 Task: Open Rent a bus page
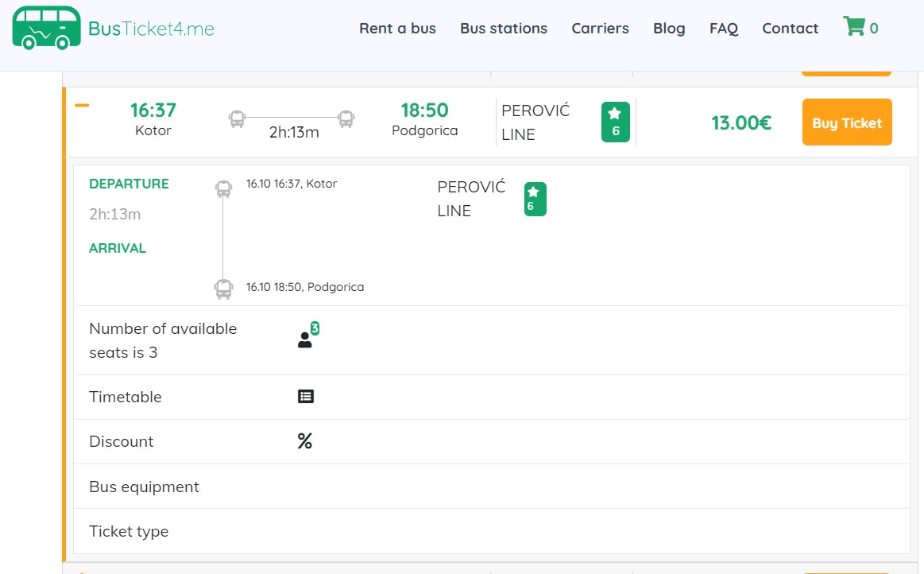398,29
